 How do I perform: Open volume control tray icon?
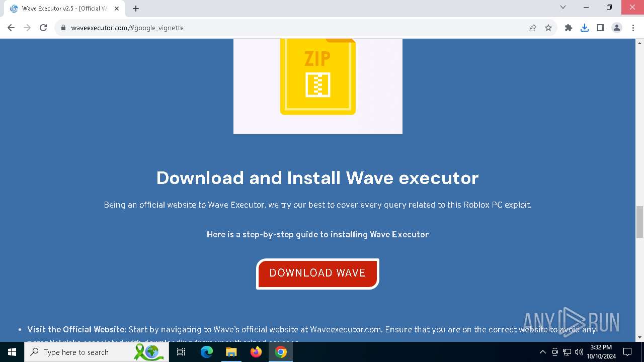pyautogui.click(x=579, y=352)
